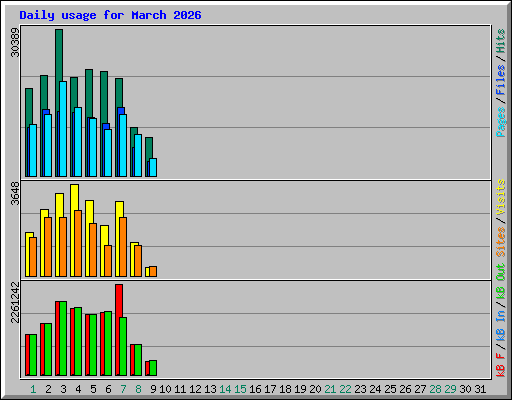Click day 2 on the x-axis
The height and width of the screenshot is (400, 512).
click(48, 389)
